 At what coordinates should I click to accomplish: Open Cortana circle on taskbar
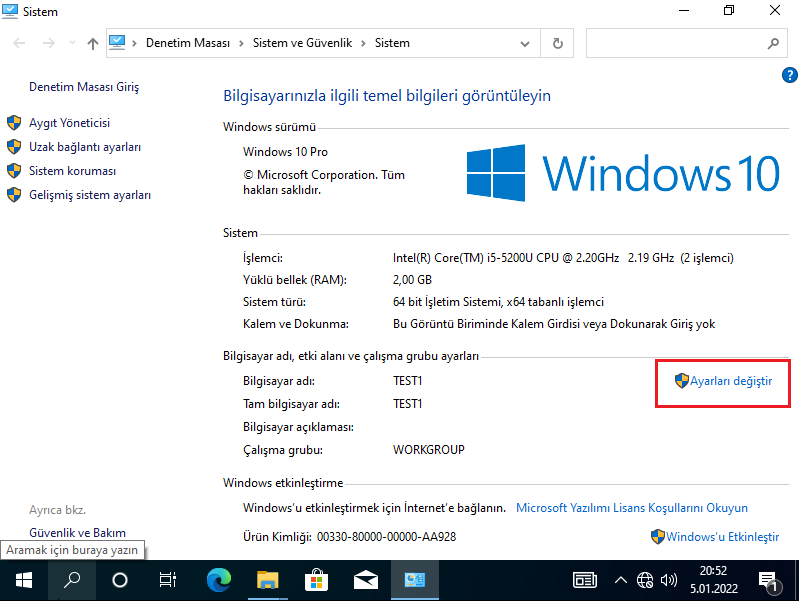pos(120,580)
